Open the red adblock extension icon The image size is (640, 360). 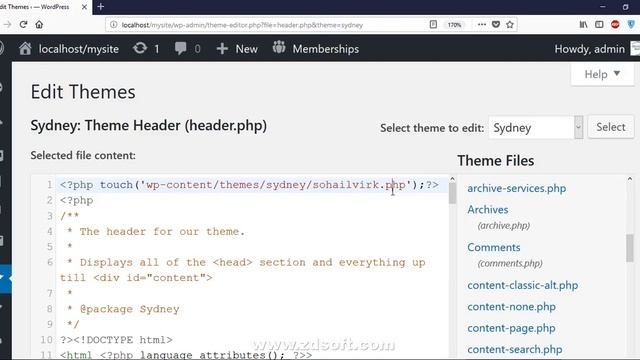pyautogui.click(x=615, y=24)
